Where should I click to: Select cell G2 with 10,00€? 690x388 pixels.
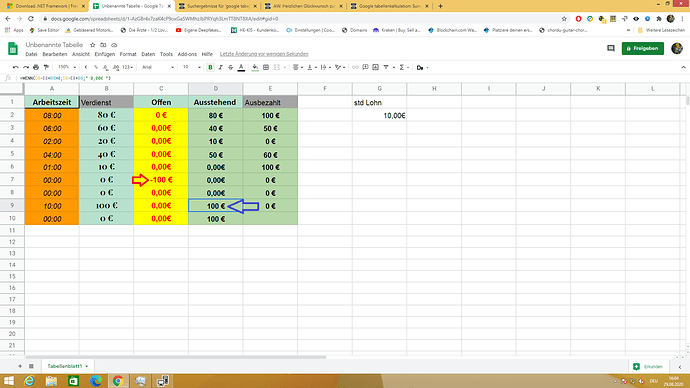coord(379,115)
